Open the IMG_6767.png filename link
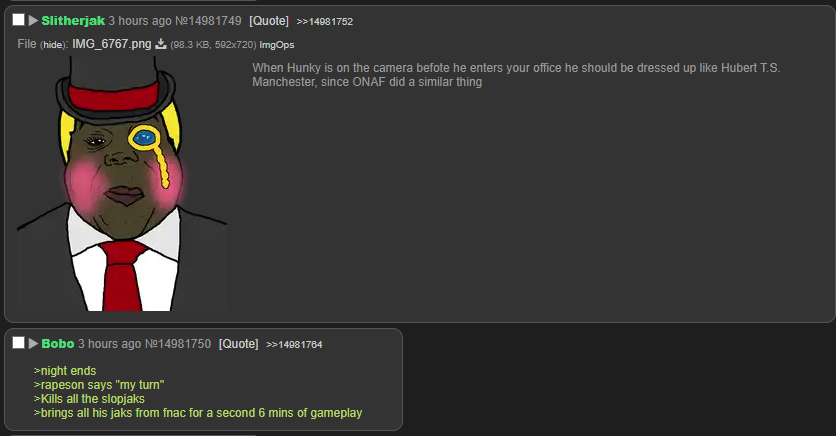This screenshot has width=836, height=436. click(111, 44)
